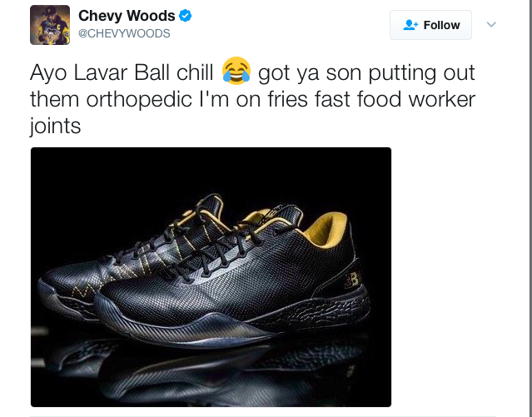Expand the chevron menu beside Follow
The width and height of the screenshot is (532, 417).
pyautogui.click(x=491, y=24)
